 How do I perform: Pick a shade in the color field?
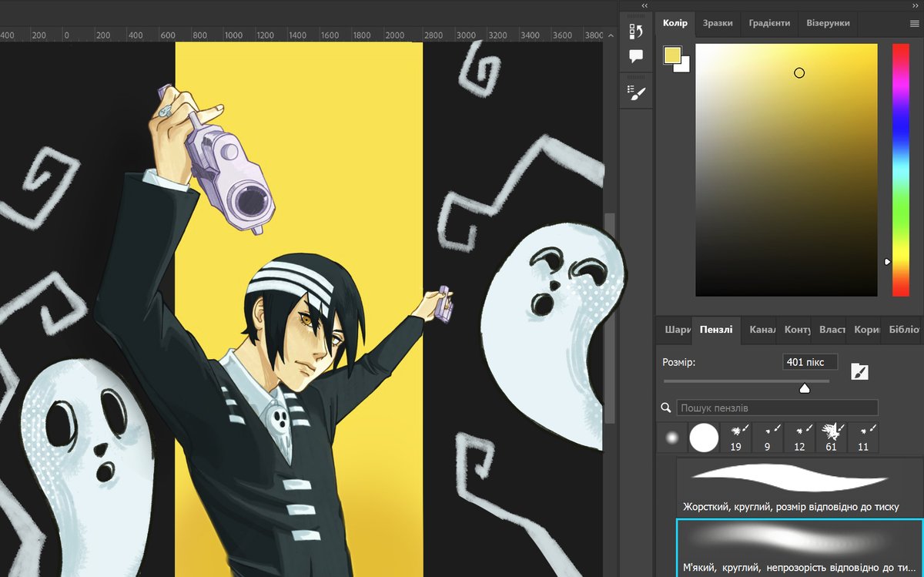(x=786, y=170)
